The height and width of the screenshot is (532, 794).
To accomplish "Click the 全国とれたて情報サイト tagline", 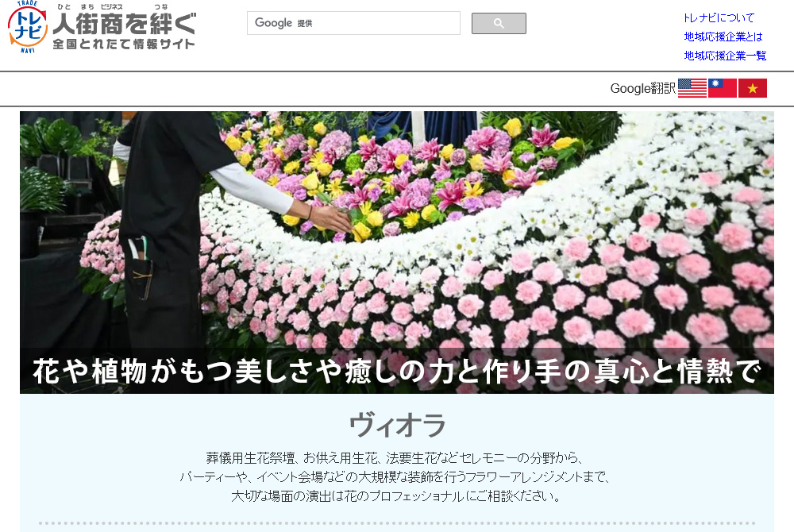I will (x=124, y=44).
